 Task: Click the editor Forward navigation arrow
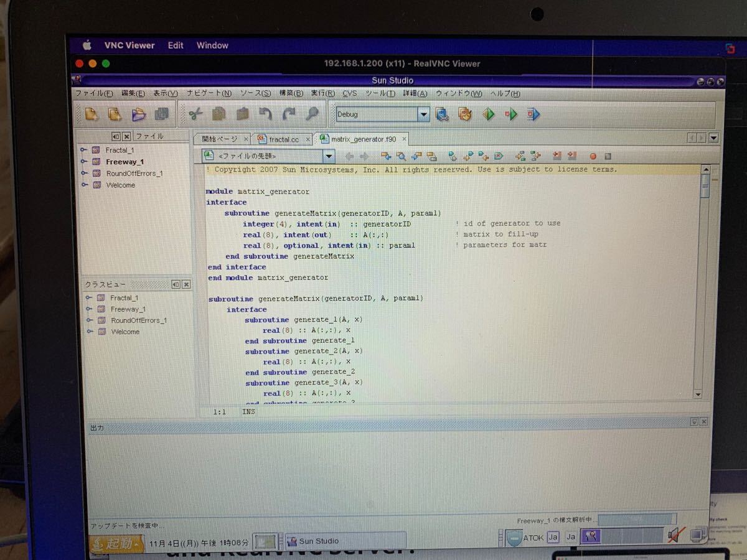point(365,156)
